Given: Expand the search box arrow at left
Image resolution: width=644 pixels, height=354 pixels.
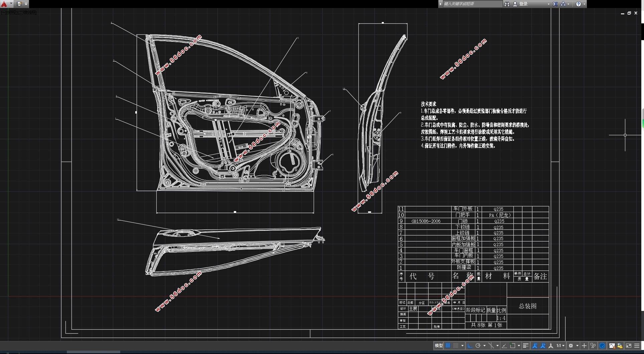Looking at the screenshot, I should click(441, 4).
